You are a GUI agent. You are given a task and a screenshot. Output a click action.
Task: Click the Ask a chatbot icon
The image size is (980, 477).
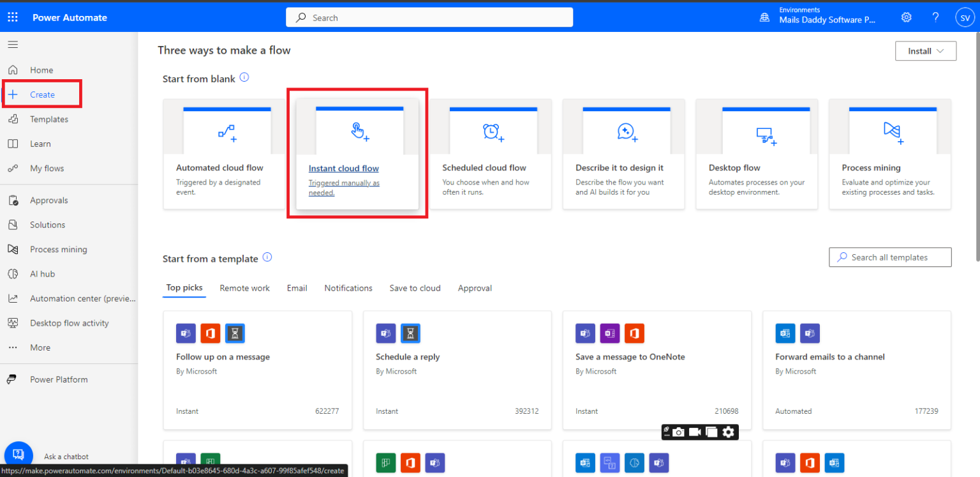(18, 455)
